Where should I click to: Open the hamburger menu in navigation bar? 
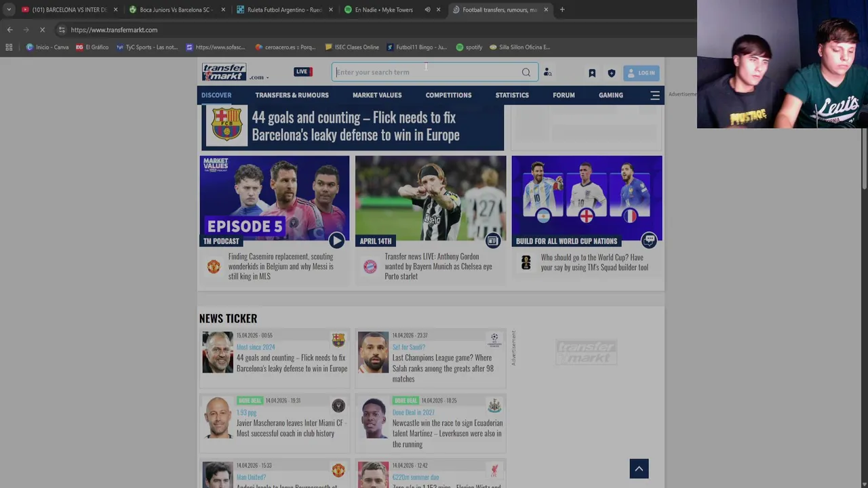click(655, 96)
